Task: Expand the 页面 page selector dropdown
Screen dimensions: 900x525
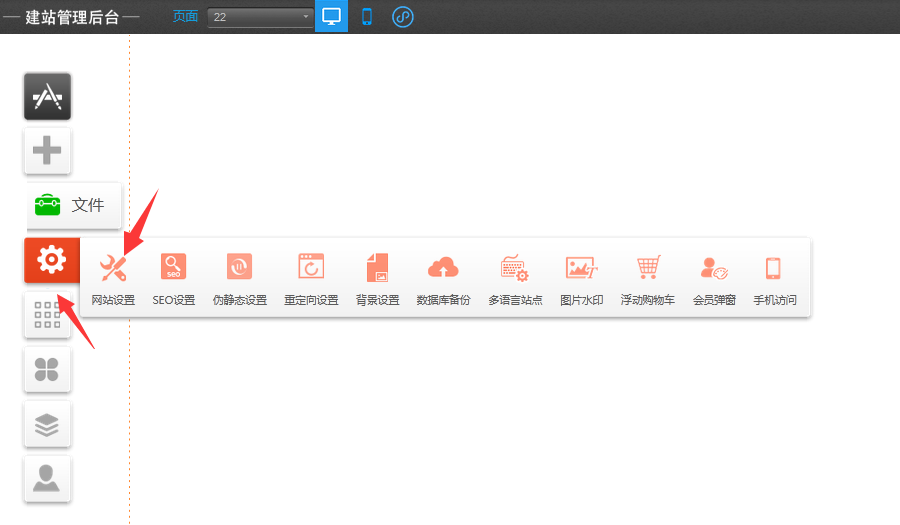Action: point(261,17)
